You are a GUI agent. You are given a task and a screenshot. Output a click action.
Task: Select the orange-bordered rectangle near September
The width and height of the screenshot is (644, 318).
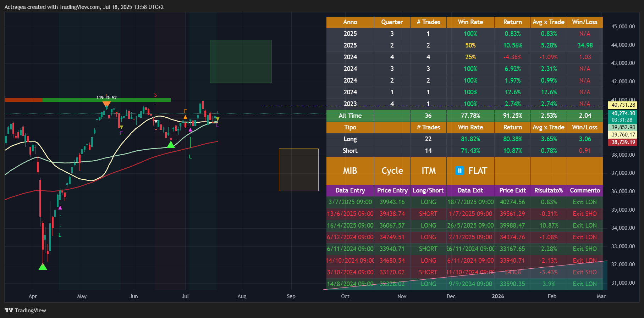coord(299,170)
